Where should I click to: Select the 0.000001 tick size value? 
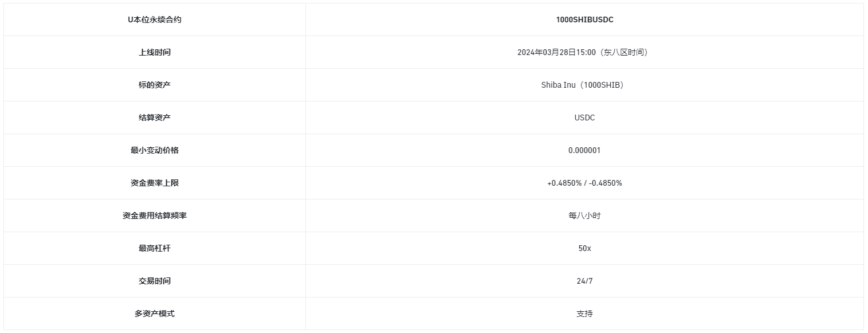(x=584, y=150)
